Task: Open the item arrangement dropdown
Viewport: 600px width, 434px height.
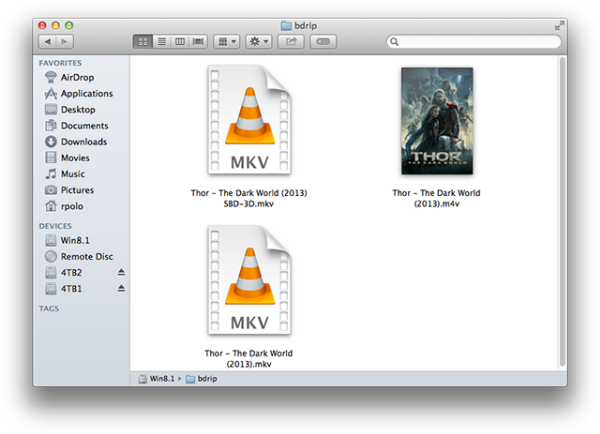Action: point(227,41)
